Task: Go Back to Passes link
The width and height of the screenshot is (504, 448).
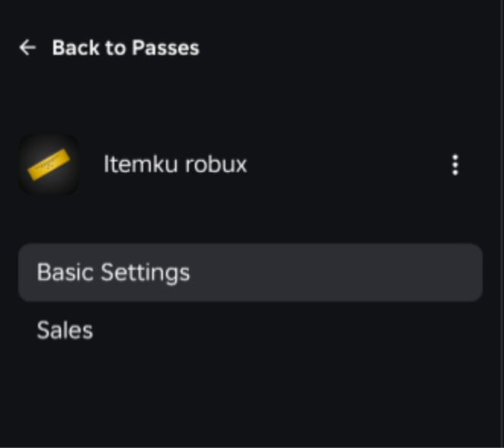Action: coord(125,48)
